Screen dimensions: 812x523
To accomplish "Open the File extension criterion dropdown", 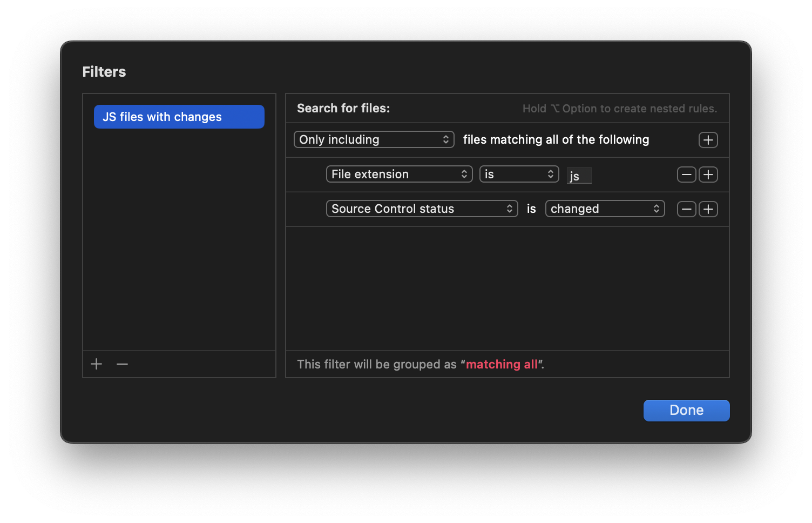I will [x=400, y=174].
